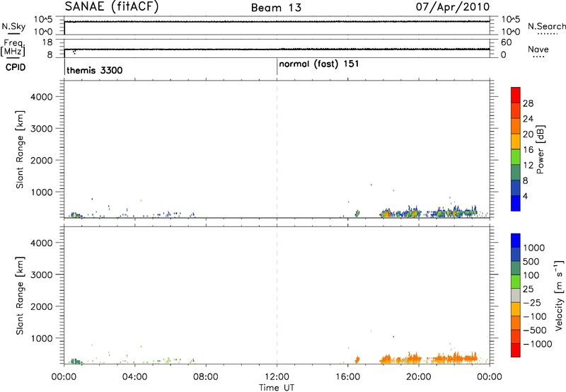This screenshot has width=566, height=392.
Task: Click the "Freq. [MHz]" axis label
Action: click(13, 47)
